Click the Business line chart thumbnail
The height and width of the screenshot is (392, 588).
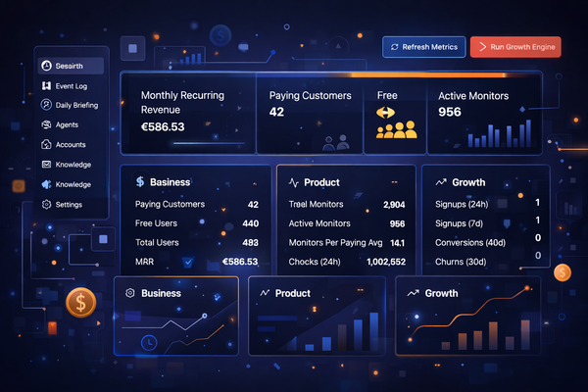tap(176, 317)
